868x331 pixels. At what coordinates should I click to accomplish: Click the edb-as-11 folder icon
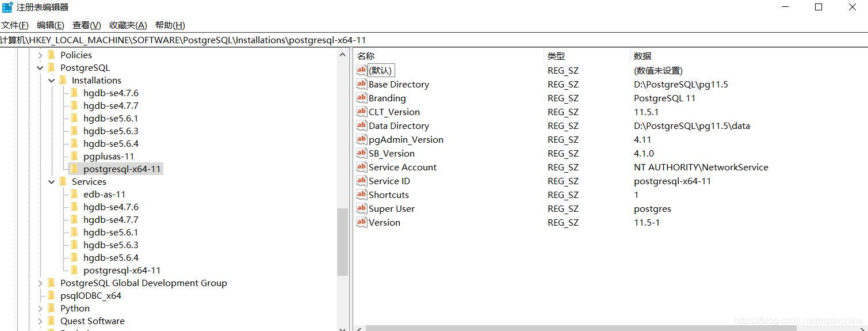[x=74, y=194]
